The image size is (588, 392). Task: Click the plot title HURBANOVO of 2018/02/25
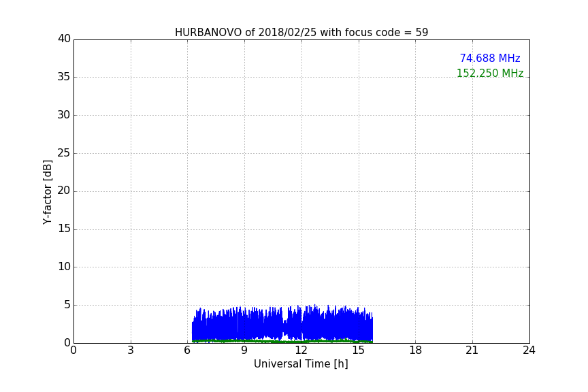[x=301, y=32]
